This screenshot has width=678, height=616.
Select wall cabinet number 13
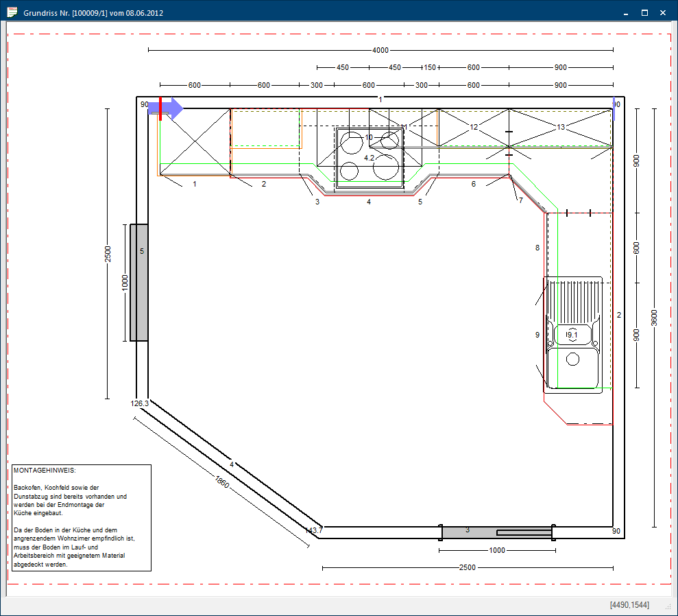click(x=561, y=127)
